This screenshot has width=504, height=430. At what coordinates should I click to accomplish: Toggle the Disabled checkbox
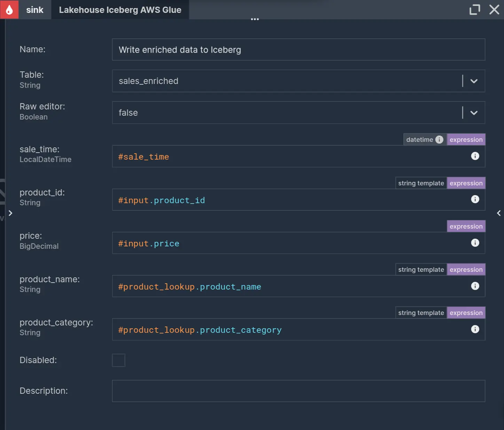(118, 360)
